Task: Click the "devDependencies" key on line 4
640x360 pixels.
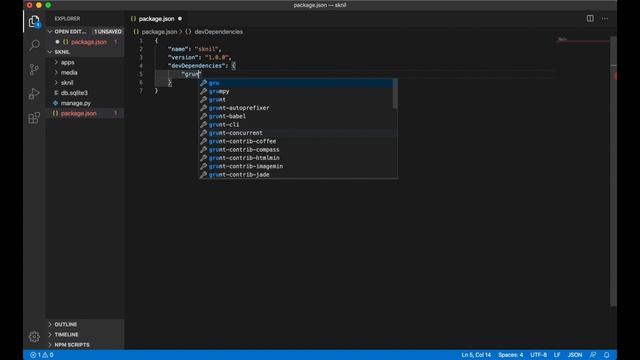Action: point(196,66)
